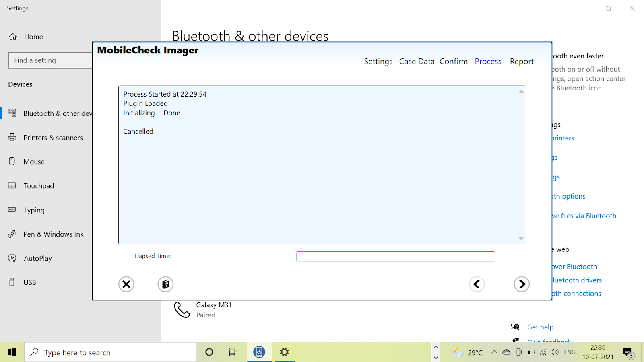Image resolution: width=644 pixels, height=362 pixels.
Task: Open the Bluetooth drivers link in Settings
Action: pos(577,280)
